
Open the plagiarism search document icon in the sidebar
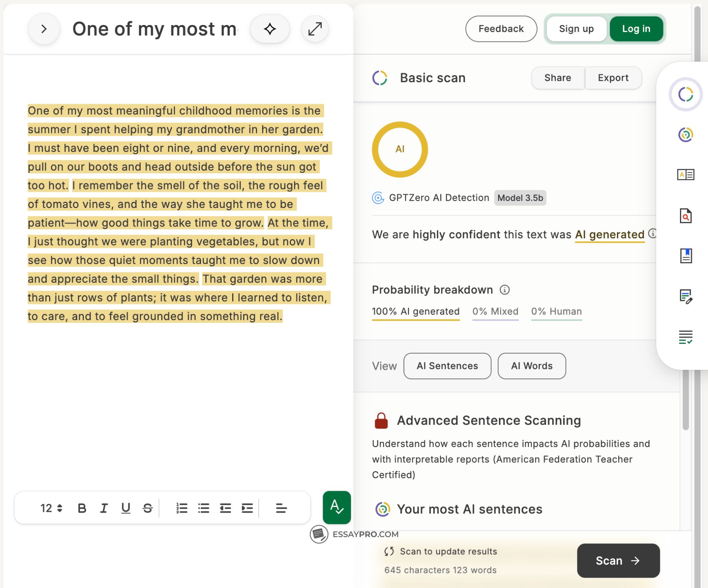(x=685, y=216)
